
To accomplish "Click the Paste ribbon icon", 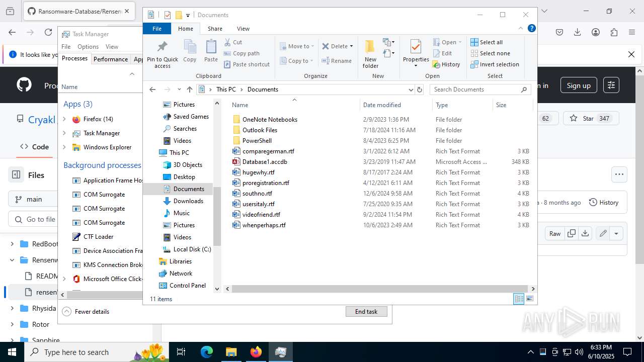I will [x=211, y=51].
